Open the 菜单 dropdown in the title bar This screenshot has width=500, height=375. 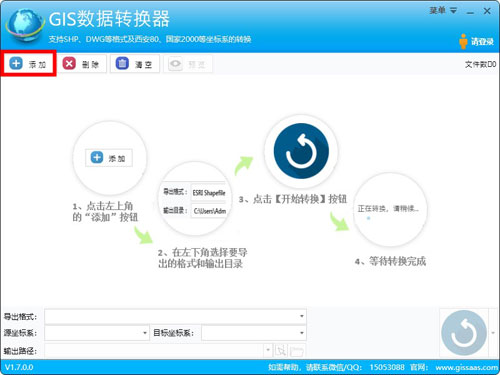tap(443, 11)
